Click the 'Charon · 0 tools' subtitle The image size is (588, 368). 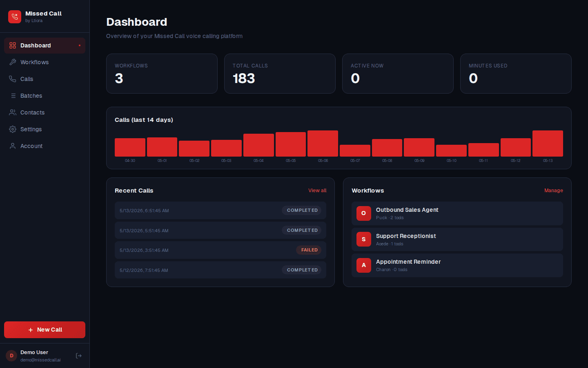(x=392, y=269)
